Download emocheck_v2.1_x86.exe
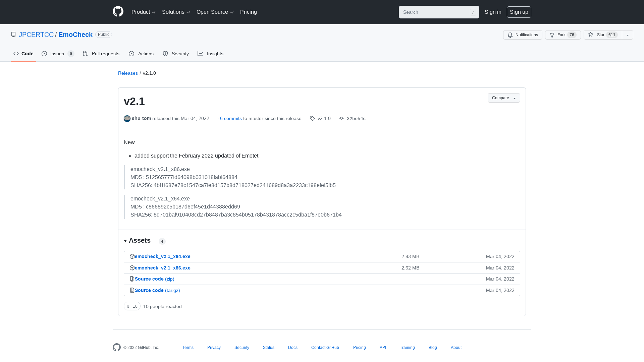The width and height of the screenshot is (644, 362). pyautogui.click(x=163, y=268)
